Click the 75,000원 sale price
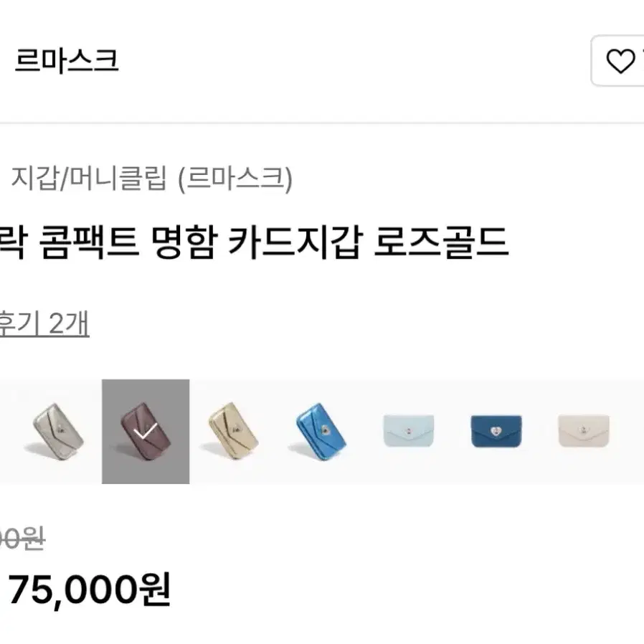This screenshot has height=644, width=644. 89,590
